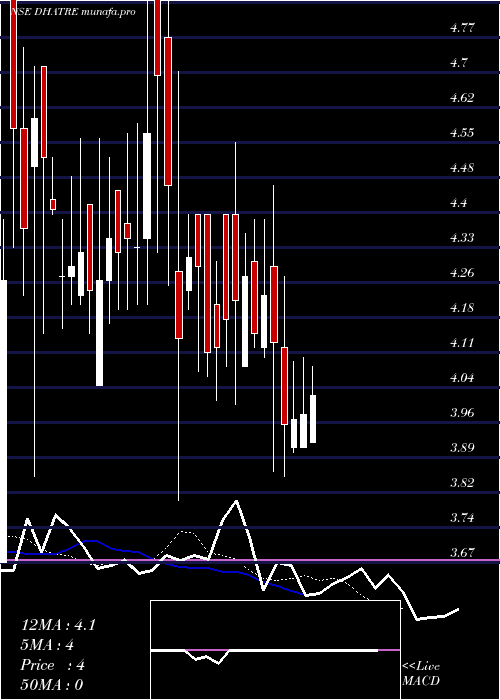Click the 4.33 price axis label
500x700 pixels.
pos(462,238)
